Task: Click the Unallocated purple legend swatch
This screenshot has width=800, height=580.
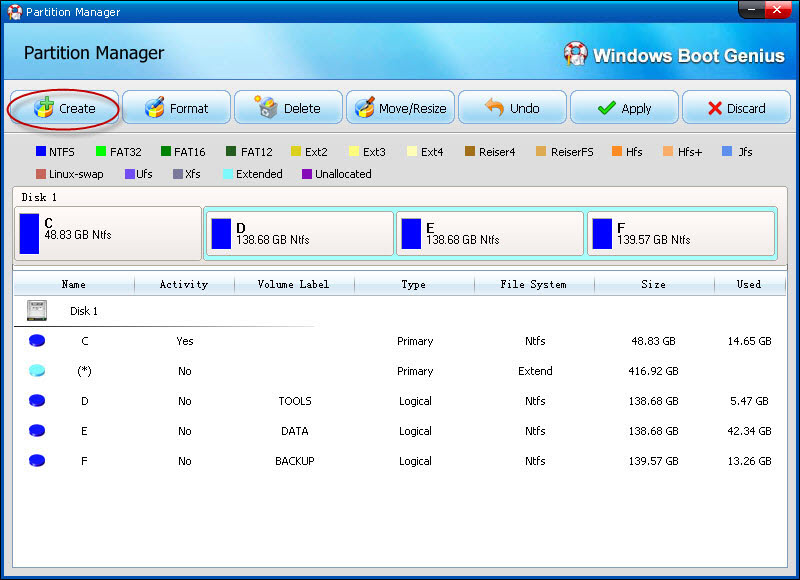Action: [306, 174]
